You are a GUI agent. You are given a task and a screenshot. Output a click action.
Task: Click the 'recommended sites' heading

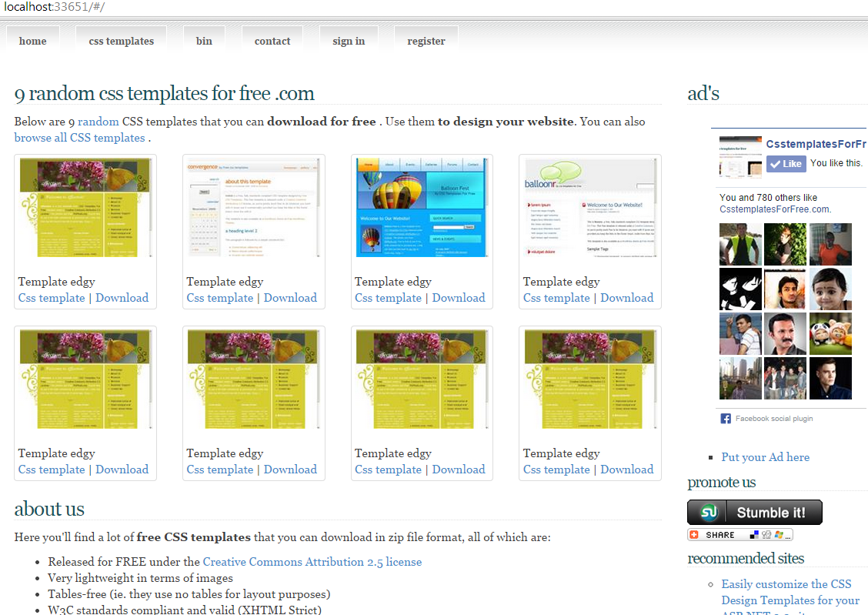pyautogui.click(x=746, y=558)
